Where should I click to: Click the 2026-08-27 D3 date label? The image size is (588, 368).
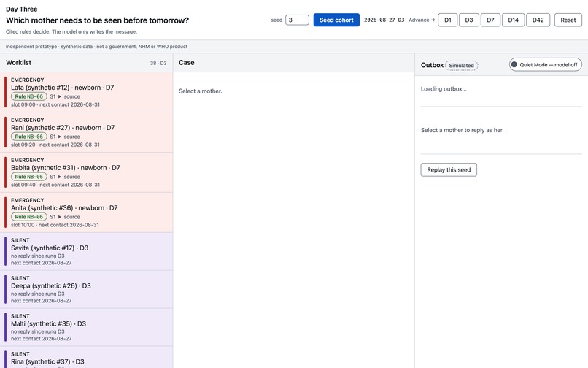pos(384,20)
